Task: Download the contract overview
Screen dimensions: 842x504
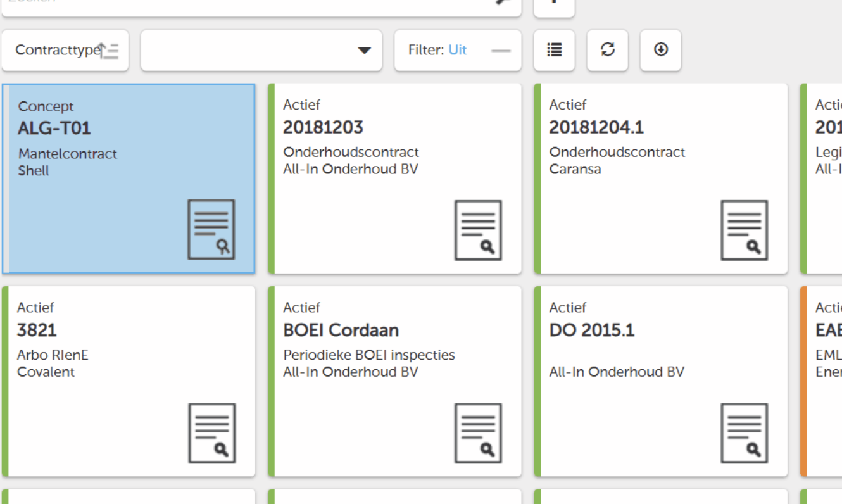Action: (661, 50)
